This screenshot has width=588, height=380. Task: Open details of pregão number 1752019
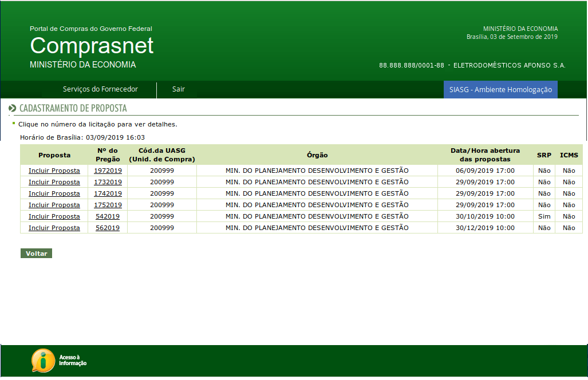[x=108, y=205]
